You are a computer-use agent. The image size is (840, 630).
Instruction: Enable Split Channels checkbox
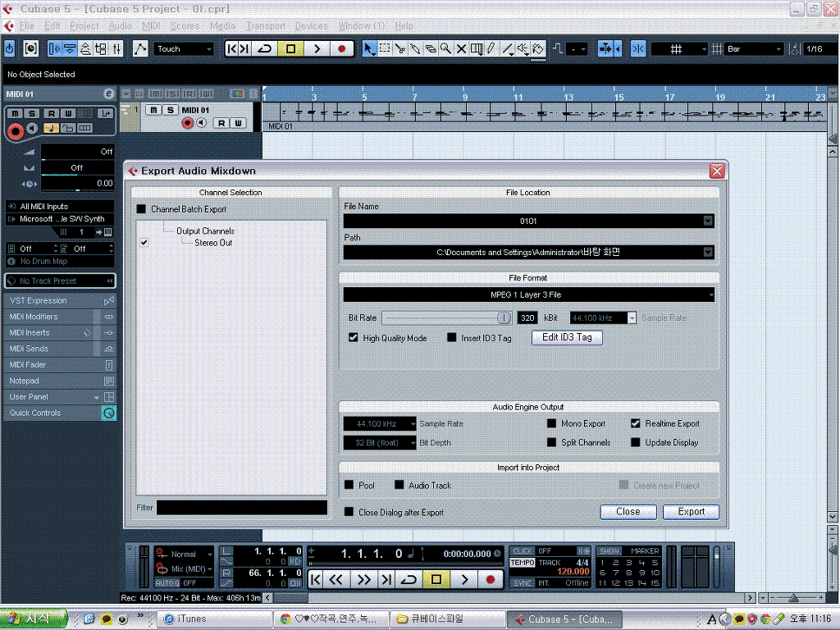point(551,442)
